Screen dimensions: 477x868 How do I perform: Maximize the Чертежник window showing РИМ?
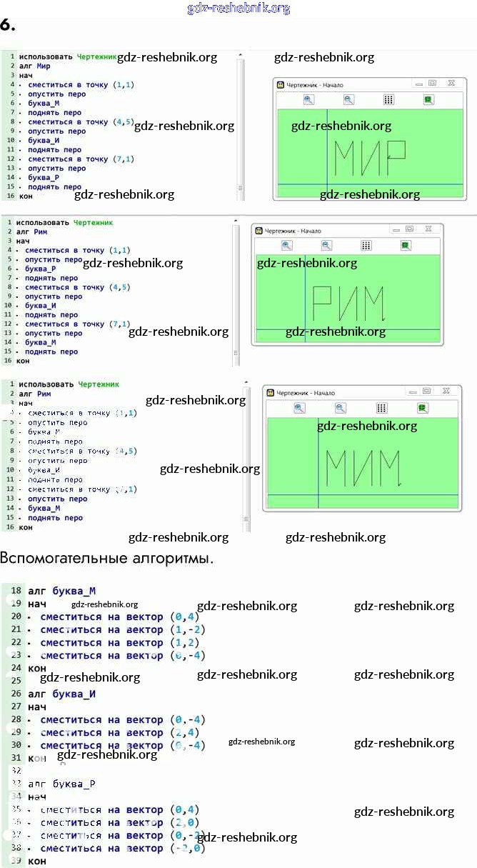(x=410, y=229)
